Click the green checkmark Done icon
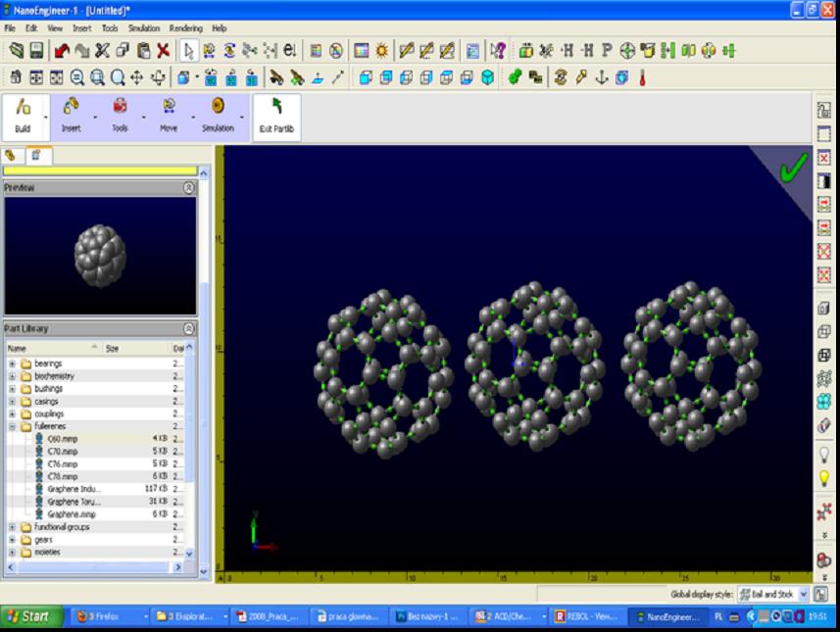Image resolution: width=840 pixels, height=632 pixels. (793, 168)
